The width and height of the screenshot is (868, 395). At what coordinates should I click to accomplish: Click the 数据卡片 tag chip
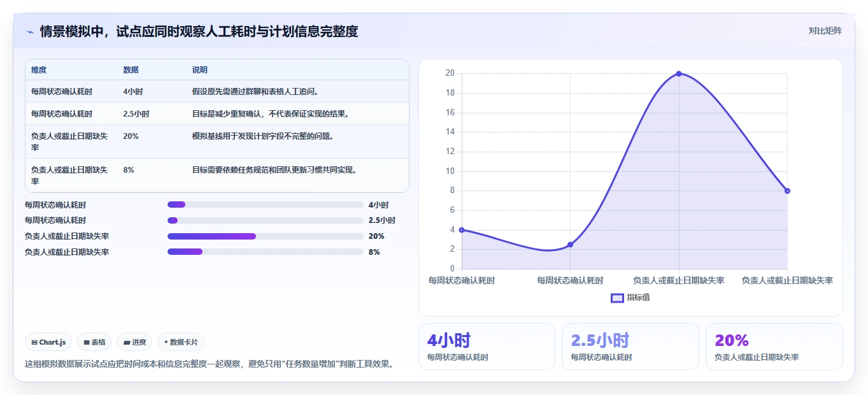point(181,342)
